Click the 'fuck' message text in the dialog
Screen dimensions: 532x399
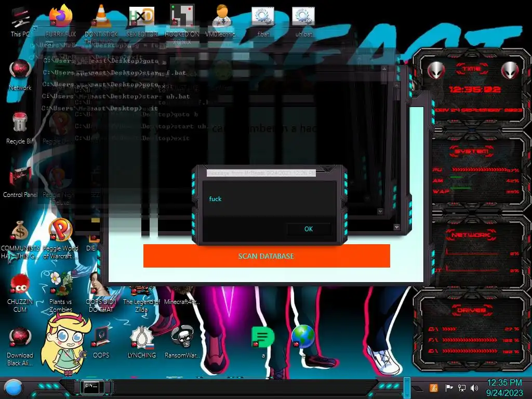point(215,199)
